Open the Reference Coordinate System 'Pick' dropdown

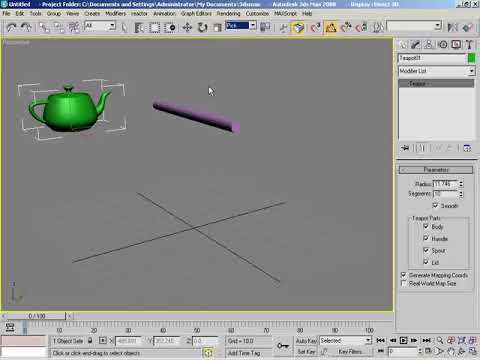pos(241,25)
